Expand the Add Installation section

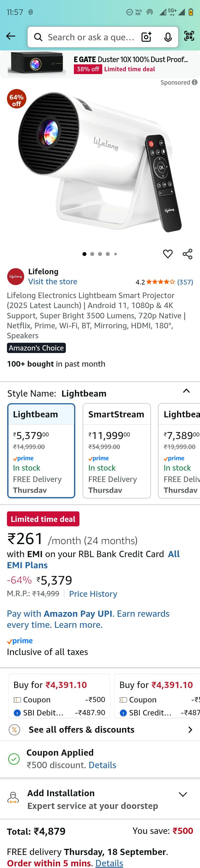click(x=183, y=795)
